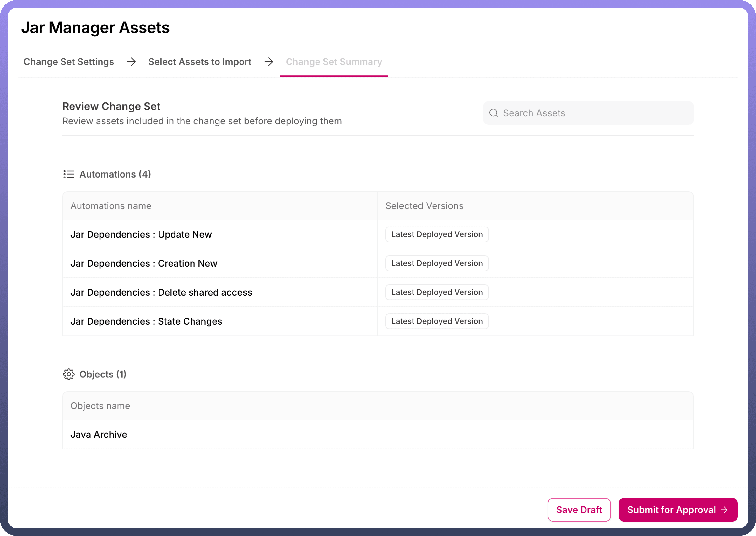Screen dimensions: 756x536
Task: Click version badge for Update New automation
Action: click(x=437, y=234)
